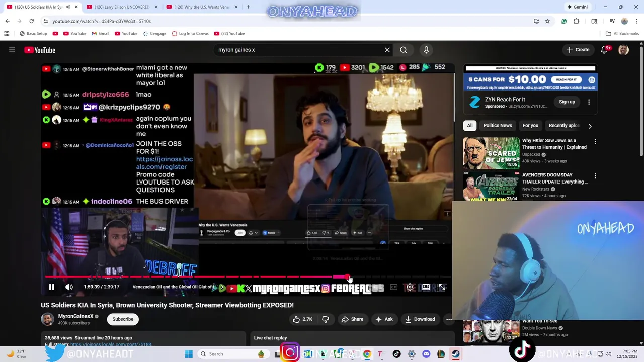Open Basic Setup bookmark

pos(33,34)
